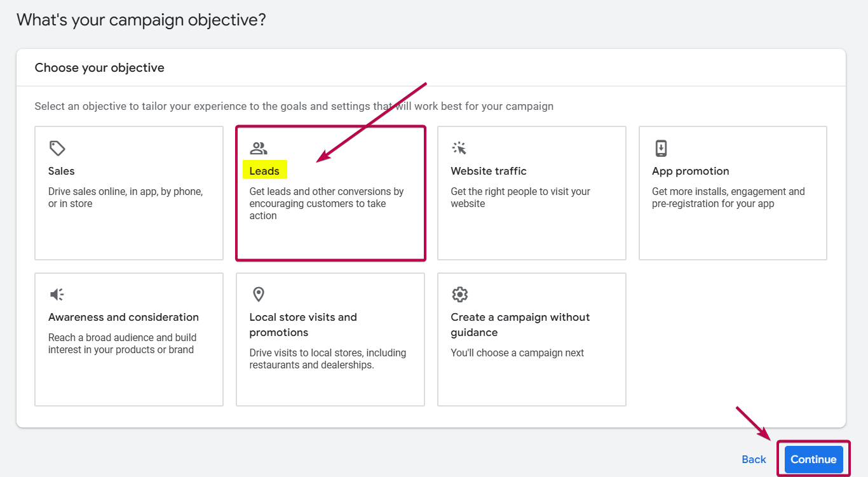
Task: Pick the Website traffic title
Action: click(x=489, y=171)
